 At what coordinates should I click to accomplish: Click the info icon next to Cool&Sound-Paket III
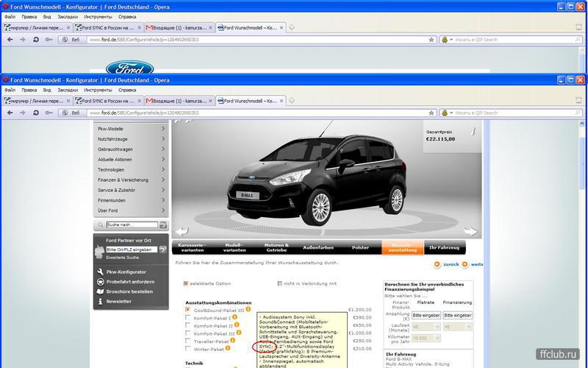pyautogui.click(x=248, y=309)
